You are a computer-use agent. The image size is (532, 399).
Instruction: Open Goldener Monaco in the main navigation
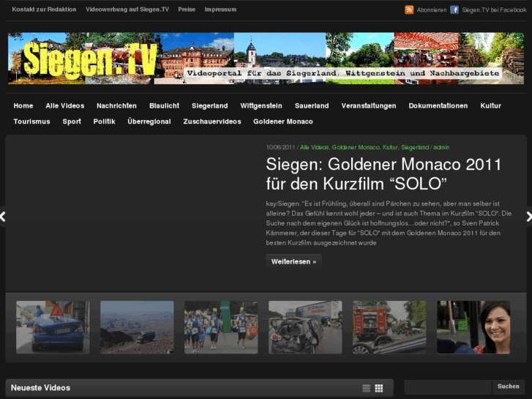point(283,122)
